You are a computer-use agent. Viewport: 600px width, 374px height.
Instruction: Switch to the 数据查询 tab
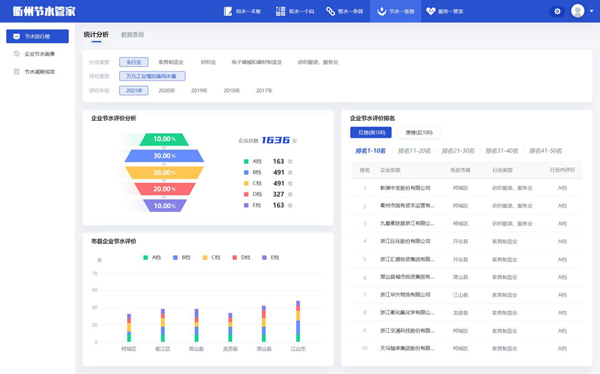(132, 35)
